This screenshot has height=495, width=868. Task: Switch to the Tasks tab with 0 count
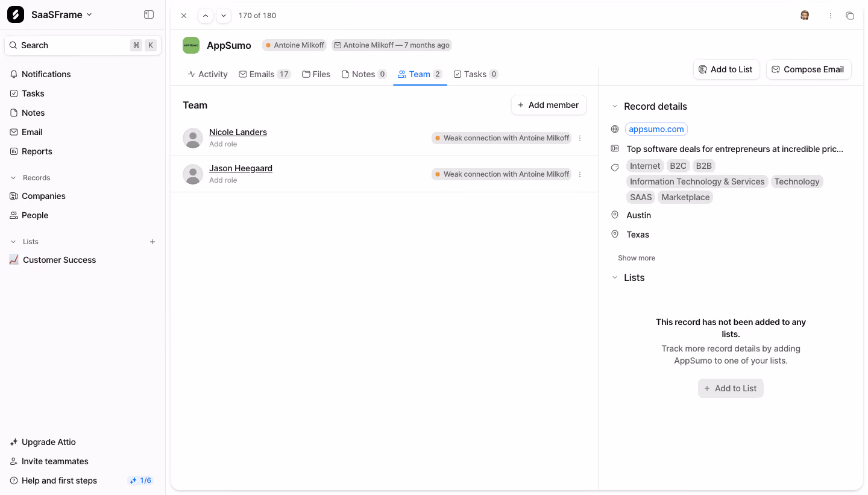(x=476, y=74)
